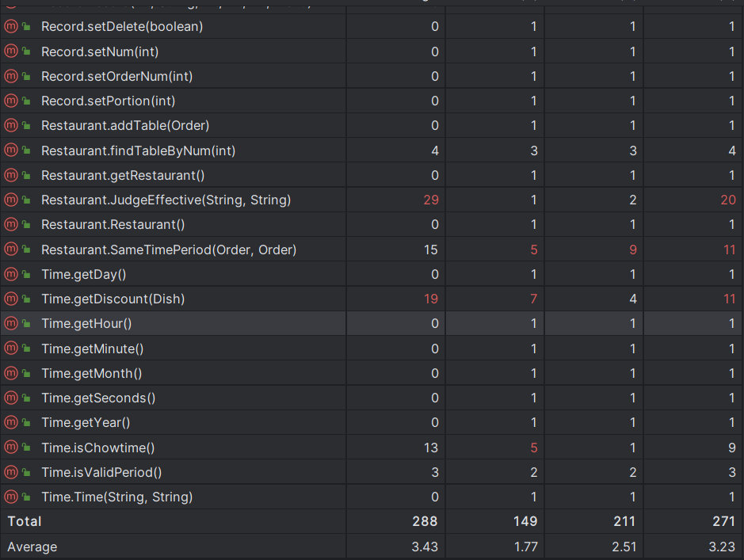Click the green public lock icon for Record.setNum(int)
744x560 pixels.
click(x=26, y=51)
